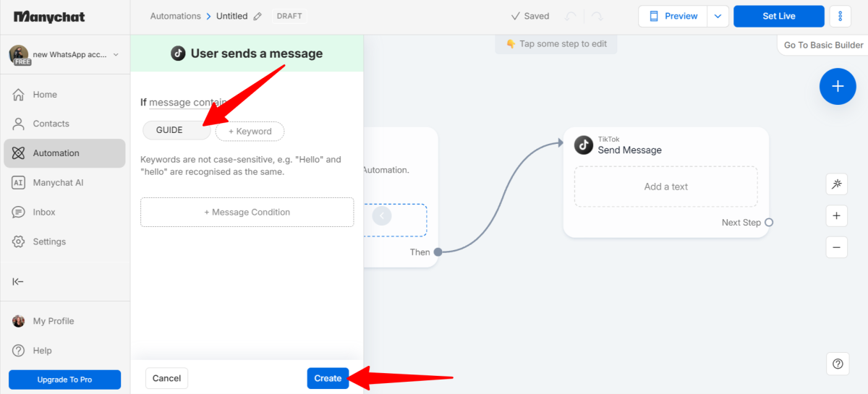
Task: Click Cancel button
Action: click(166, 378)
